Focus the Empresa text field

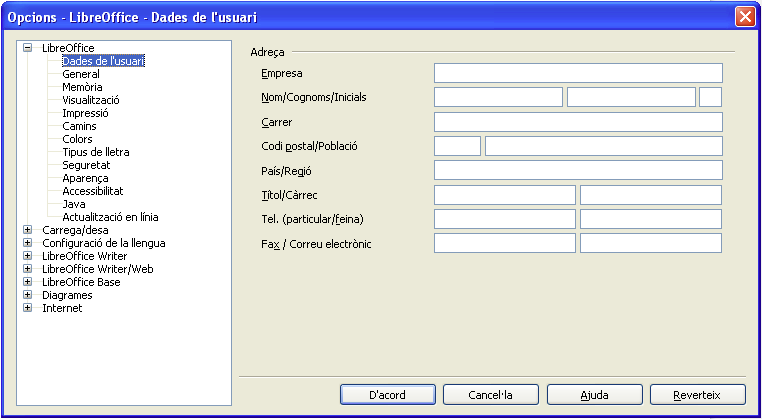pyautogui.click(x=578, y=73)
